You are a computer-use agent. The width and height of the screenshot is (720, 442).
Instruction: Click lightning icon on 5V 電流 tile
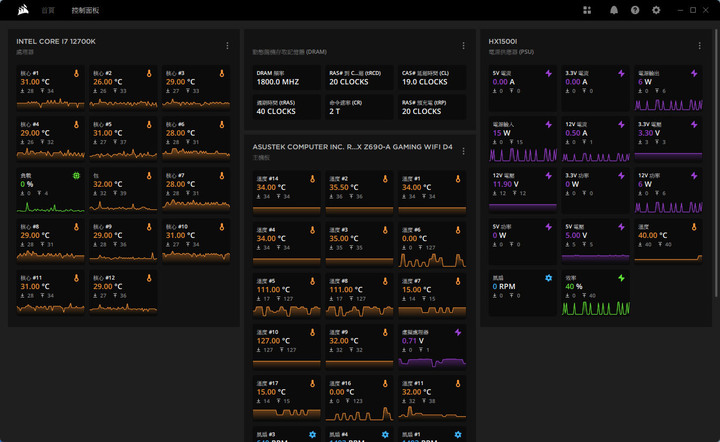pyautogui.click(x=548, y=73)
